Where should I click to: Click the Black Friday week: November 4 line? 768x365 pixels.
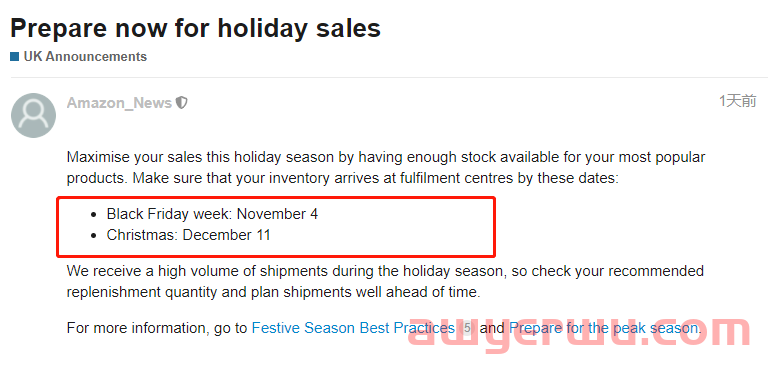(212, 214)
